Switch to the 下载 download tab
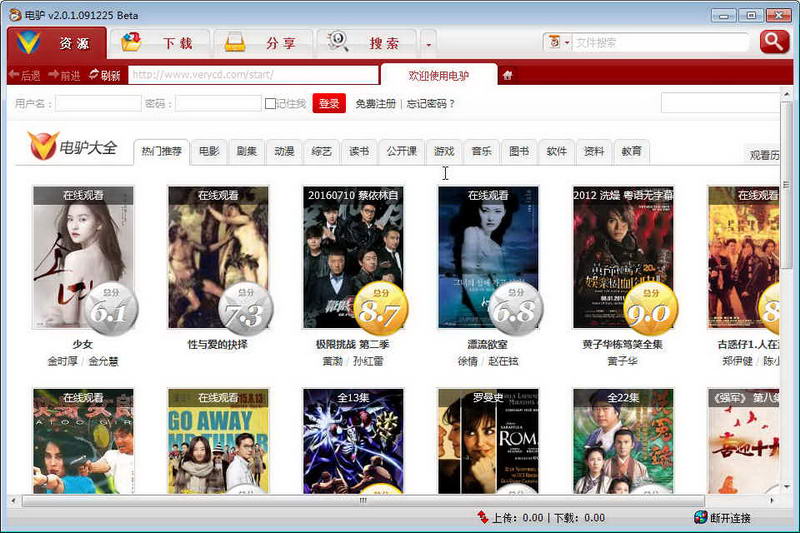This screenshot has width=800, height=533. click(159, 43)
